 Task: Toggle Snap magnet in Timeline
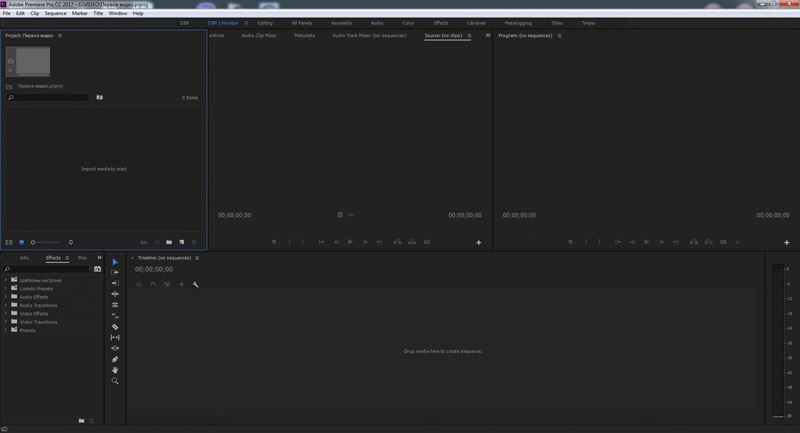(153, 285)
